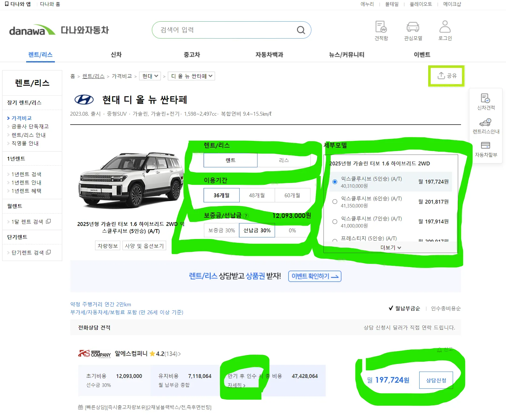This screenshot has width=506, height=420.
Task: Open the 이벤트 main tab
Action: coord(422,54)
